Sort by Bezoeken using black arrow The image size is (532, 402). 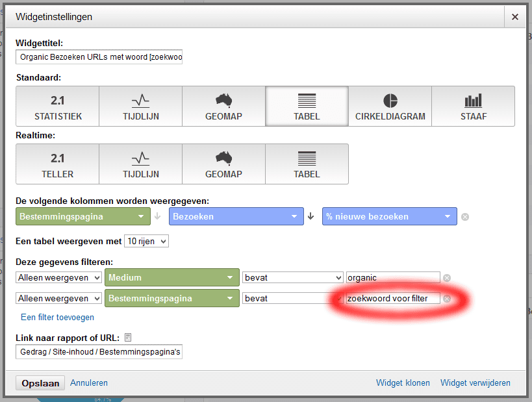pyautogui.click(x=310, y=216)
